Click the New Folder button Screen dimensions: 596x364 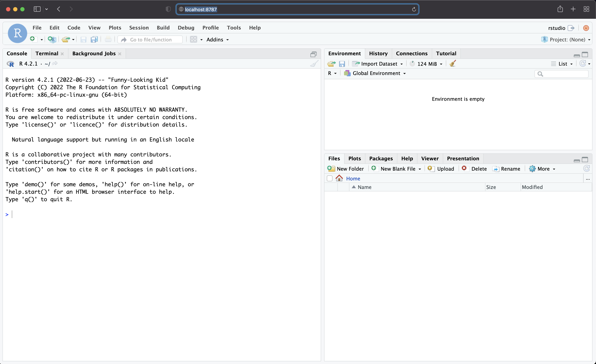[x=346, y=169]
